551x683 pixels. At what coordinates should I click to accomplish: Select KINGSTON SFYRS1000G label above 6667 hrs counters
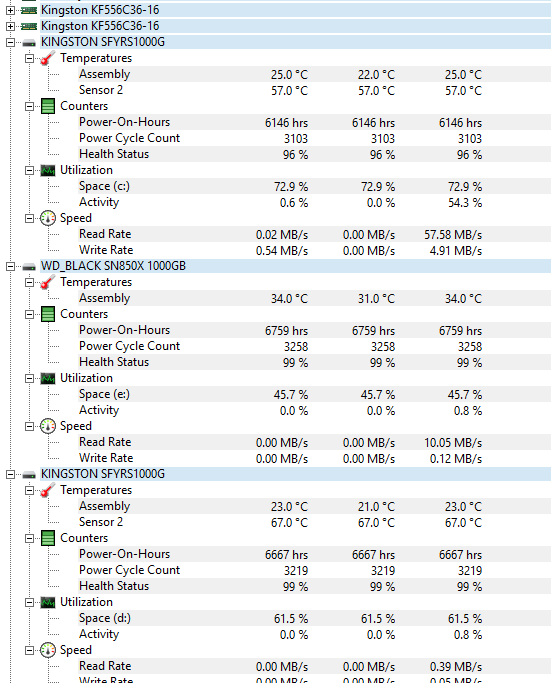tap(103, 474)
